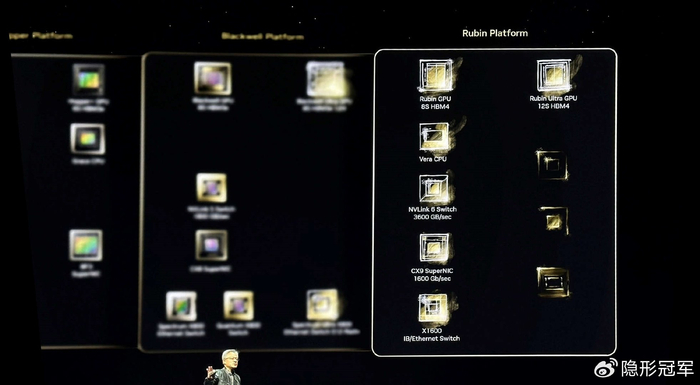The image size is (700, 385).
Task: Click the CX8 SuperNIC chip icon
Action: (x=211, y=245)
